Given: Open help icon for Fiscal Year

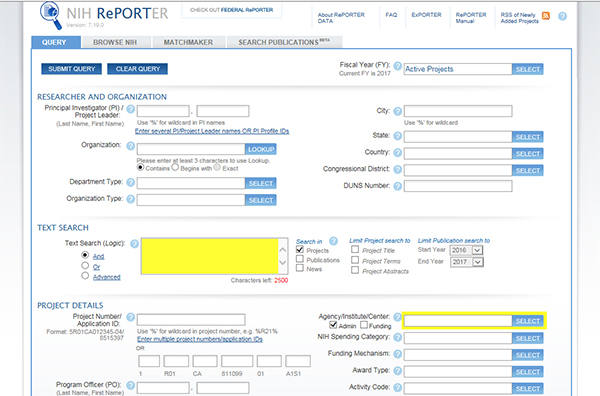Looking at the screenshot, I should coord(398,66).
